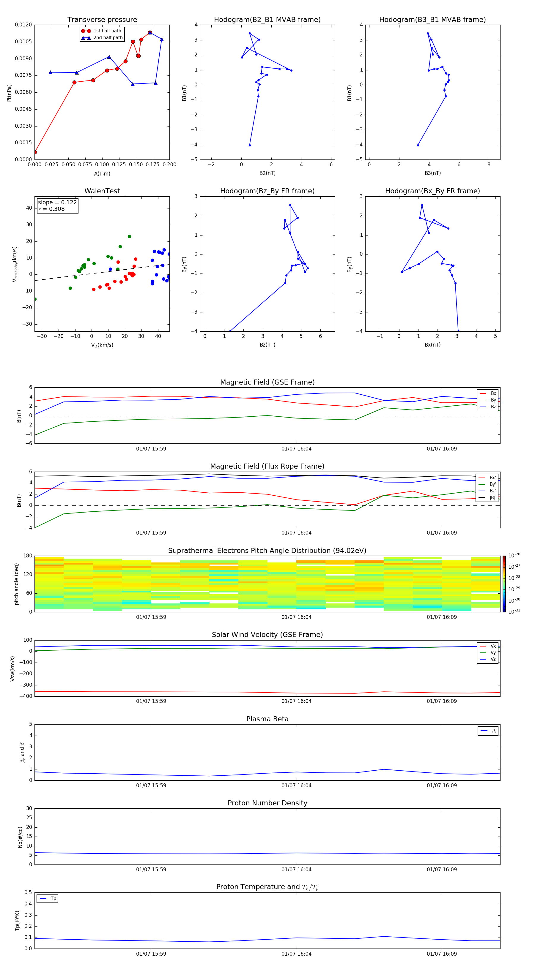Click the 'pitch angle (deg)' axis label
The image size is (535, 980).
tap(16, 584)
